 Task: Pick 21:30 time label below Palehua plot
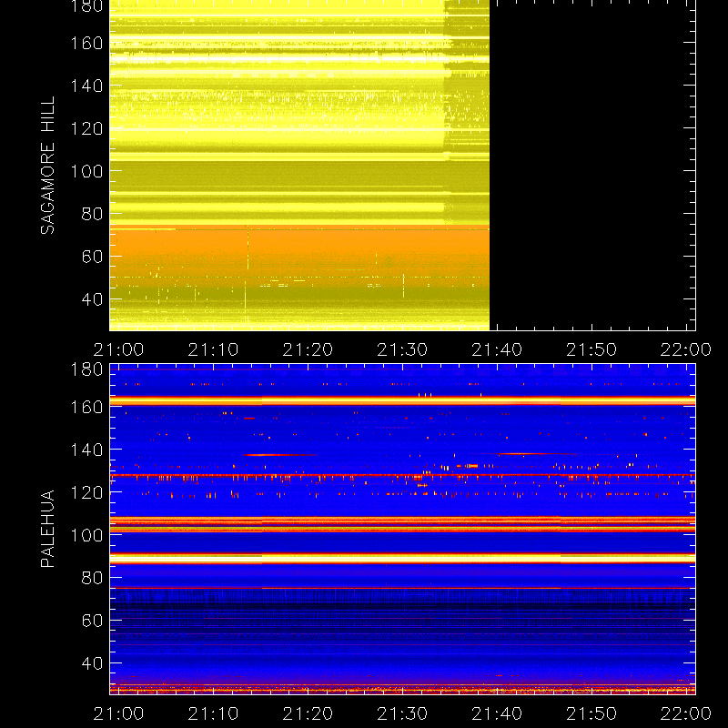(402, 713)
